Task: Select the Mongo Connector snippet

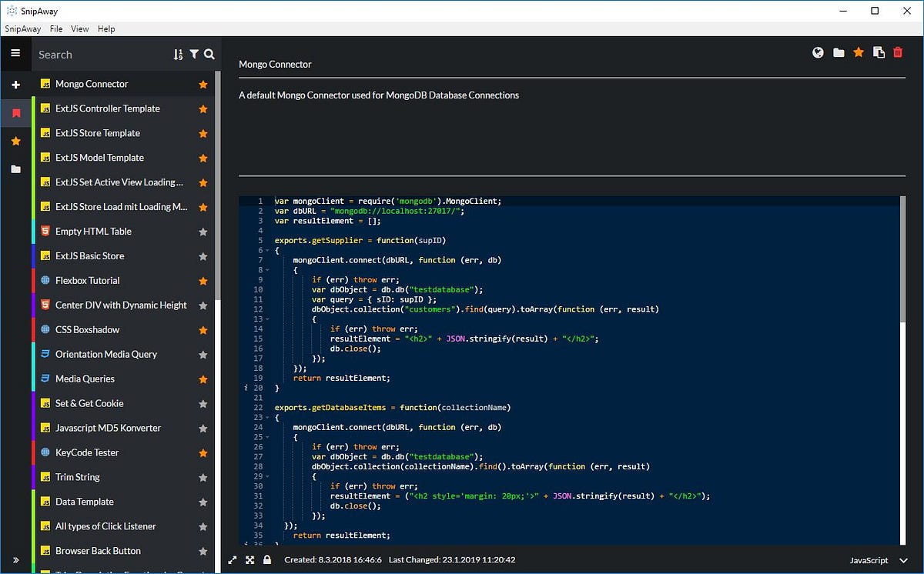Action: 123,84
